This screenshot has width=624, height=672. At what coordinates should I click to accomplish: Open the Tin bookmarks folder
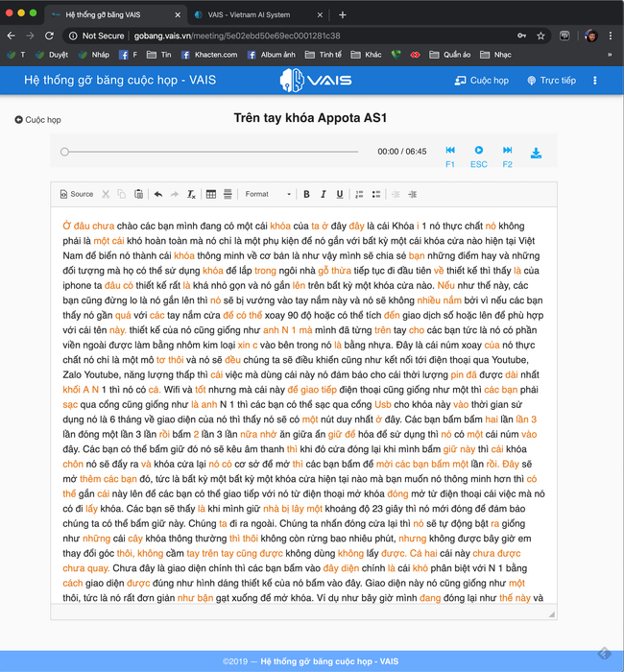pos(159,55)
